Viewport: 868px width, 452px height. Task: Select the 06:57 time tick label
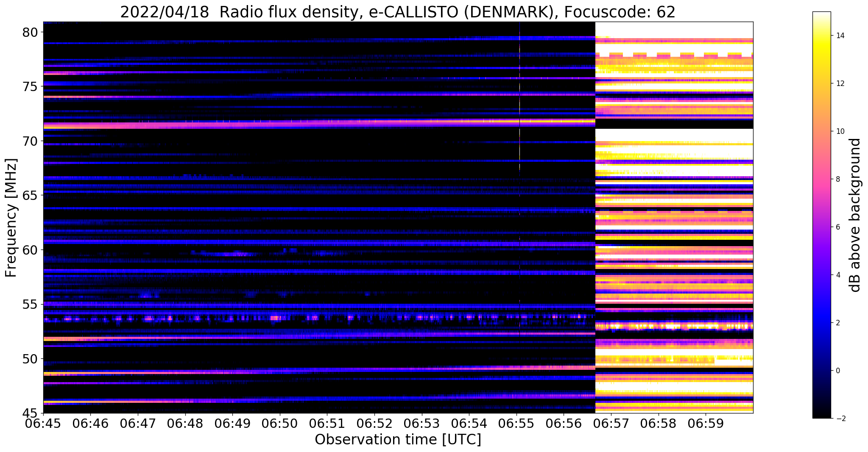pos(611,424)
